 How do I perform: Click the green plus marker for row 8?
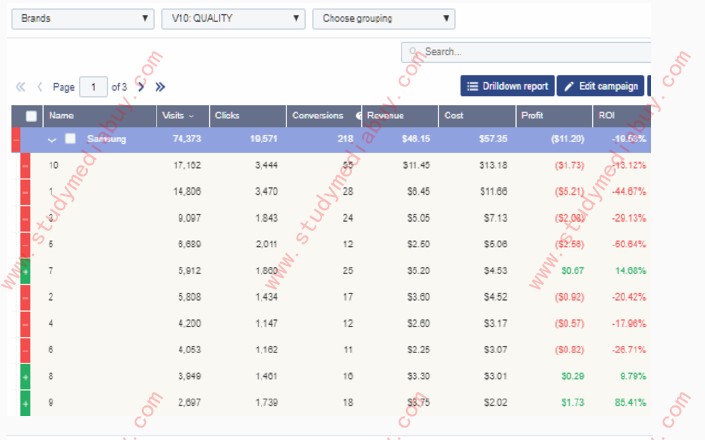[25, 377]
